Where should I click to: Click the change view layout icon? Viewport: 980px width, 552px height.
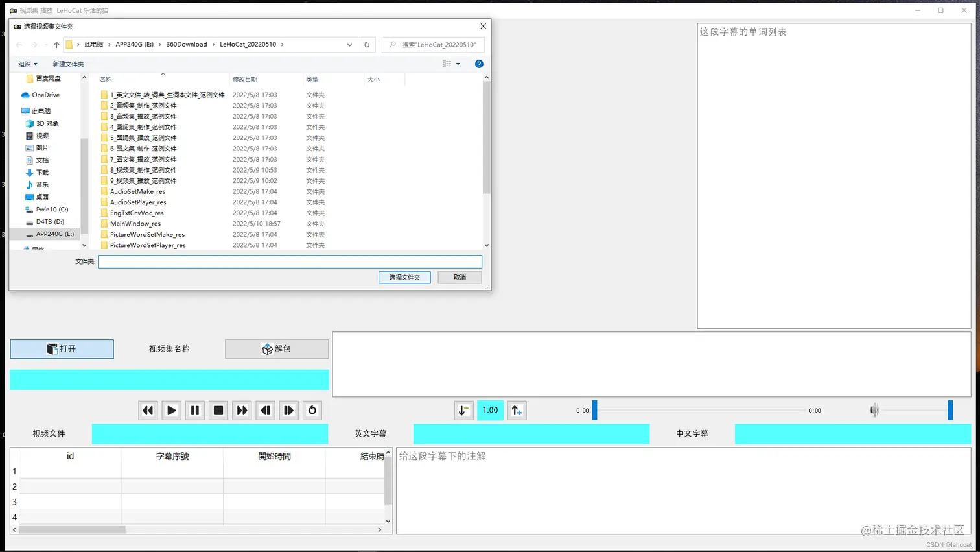tap(447, 64)
